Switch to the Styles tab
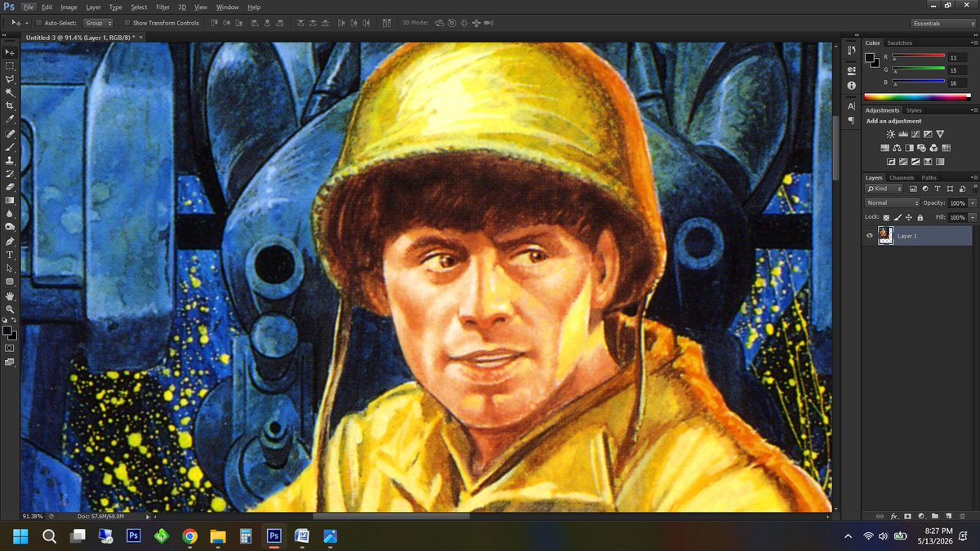 (x=914, y=110)
